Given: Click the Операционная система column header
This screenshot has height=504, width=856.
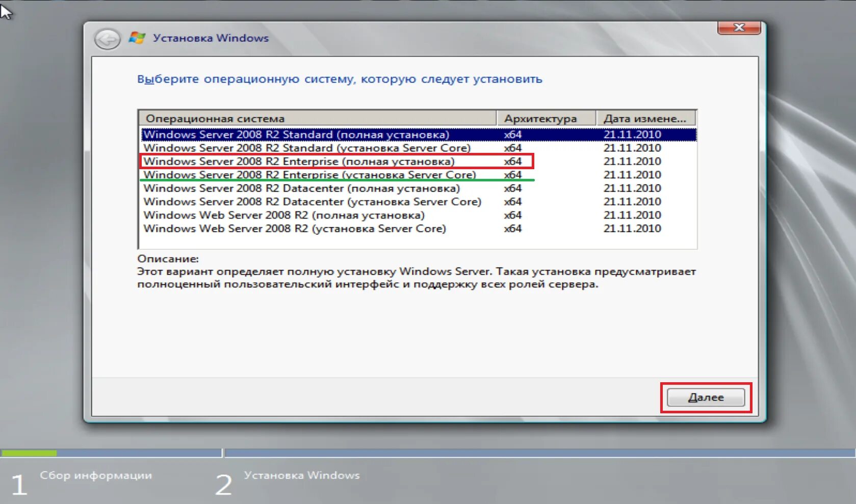Looking at the screenshot, I should point(318,118).
